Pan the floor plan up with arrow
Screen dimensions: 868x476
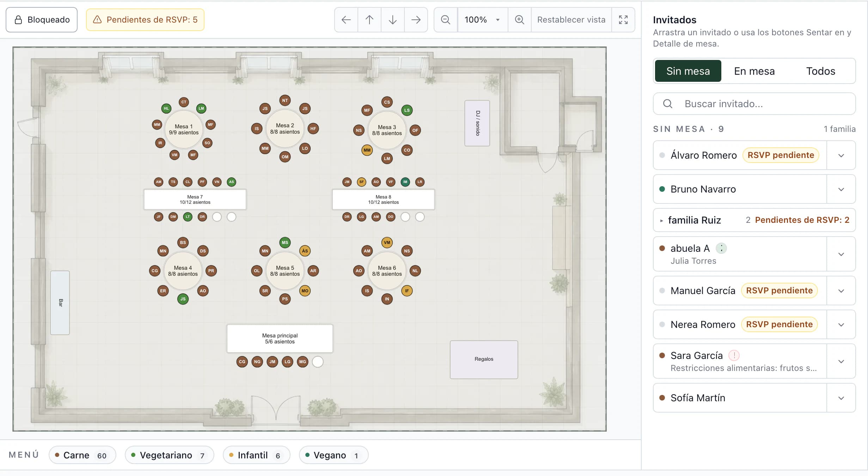click(x=369, y=20)
